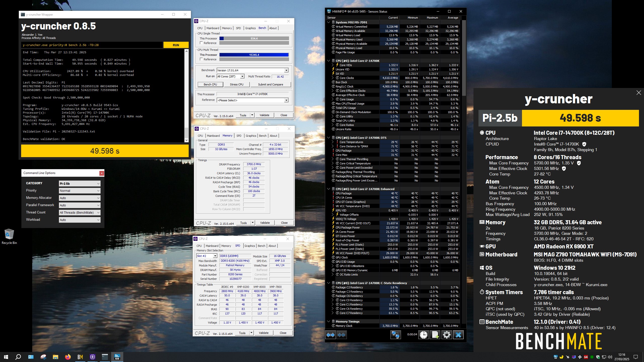Click the Stress CPU button
The width and height of the screenshot is (644, 362).
click(x=236, y=84)
